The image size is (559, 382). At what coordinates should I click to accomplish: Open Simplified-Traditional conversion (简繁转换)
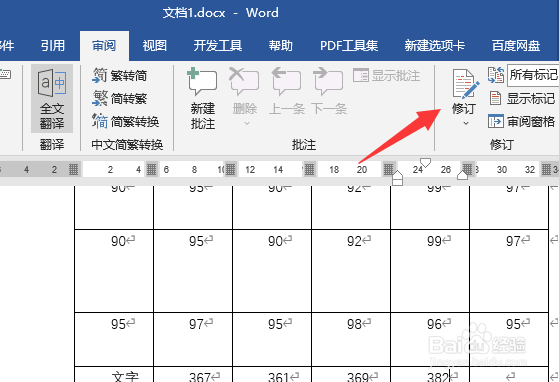pyautogui.click(x=125, y=122)
